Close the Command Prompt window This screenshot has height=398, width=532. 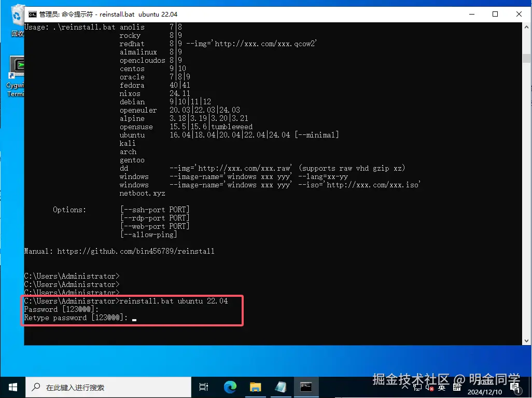click(519, 14)
